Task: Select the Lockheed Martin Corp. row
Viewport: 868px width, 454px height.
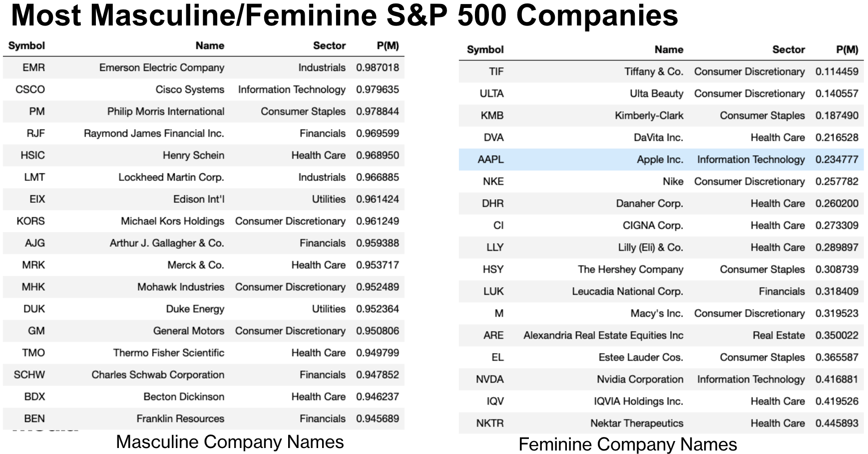Action: (x=204, y=177)
